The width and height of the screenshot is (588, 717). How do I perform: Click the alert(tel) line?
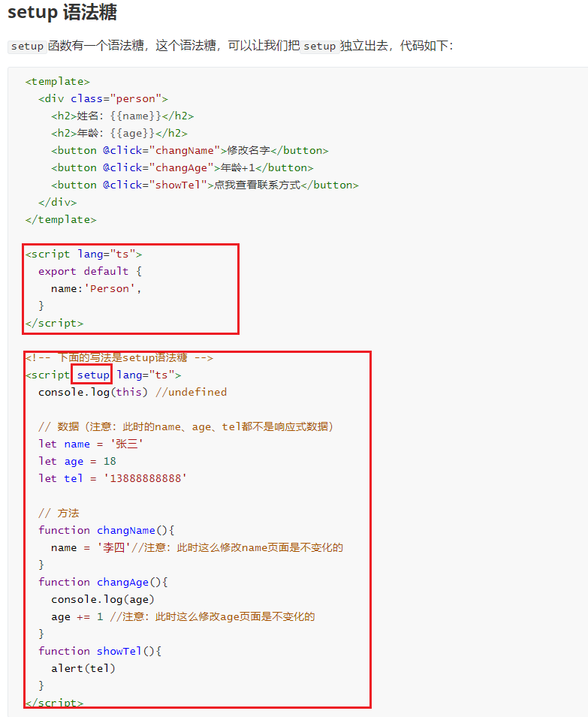pos(83,668)
